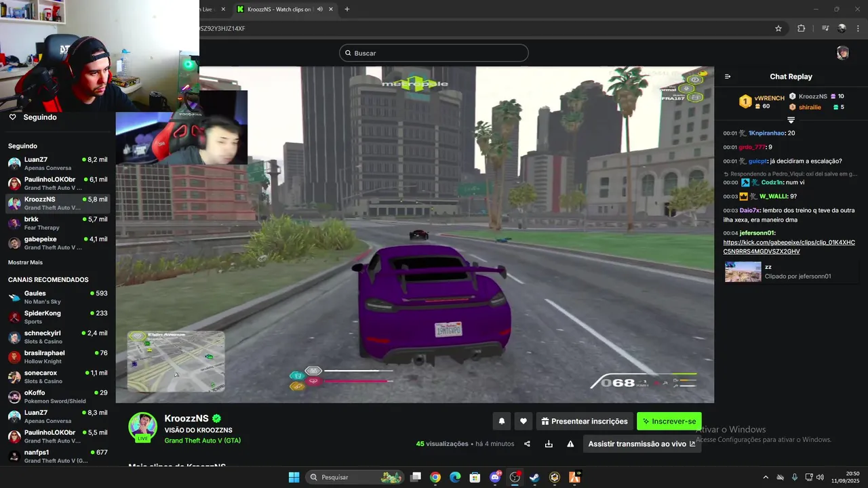Open volume control in the system tray
This screenshot has height=488, width=868.
point(821,477)
